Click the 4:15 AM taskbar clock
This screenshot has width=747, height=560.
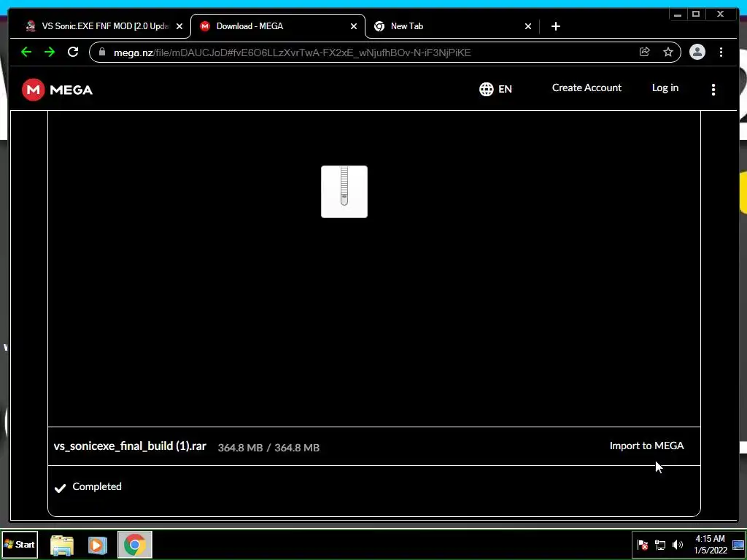711,545
